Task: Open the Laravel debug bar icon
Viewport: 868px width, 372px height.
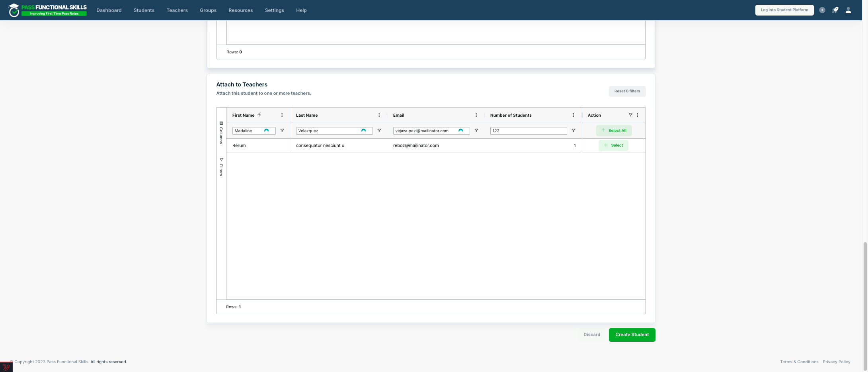Action: tap(6, 367)
